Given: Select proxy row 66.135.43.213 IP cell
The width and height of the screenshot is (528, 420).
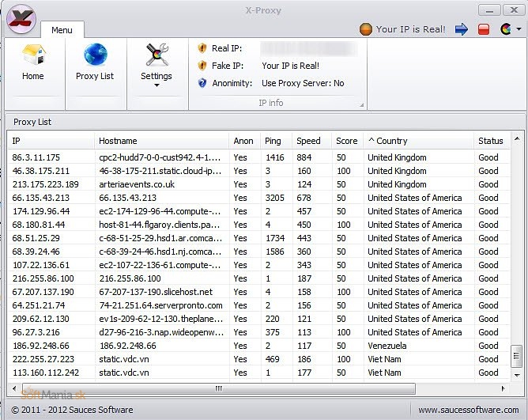Looking at the screenshot, I should coord(41,198).
